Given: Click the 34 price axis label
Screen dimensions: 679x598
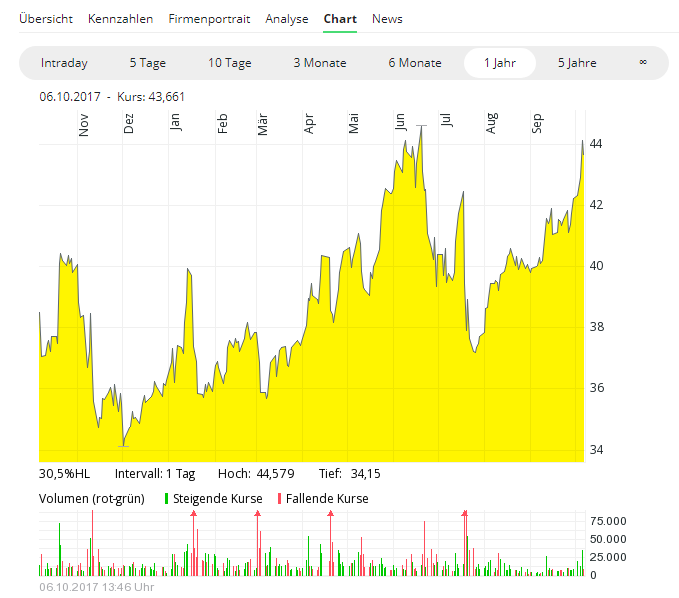Looking at the screenshot, I should point(596,450).
